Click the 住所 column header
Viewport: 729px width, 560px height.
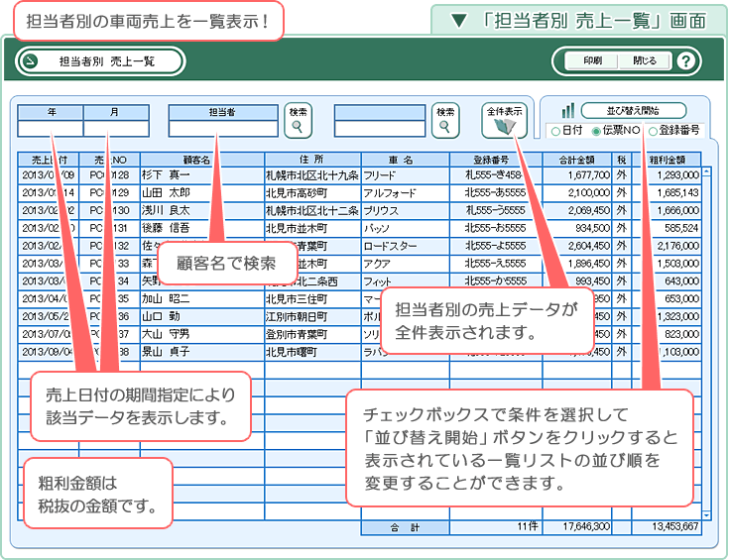pos(312,160)
